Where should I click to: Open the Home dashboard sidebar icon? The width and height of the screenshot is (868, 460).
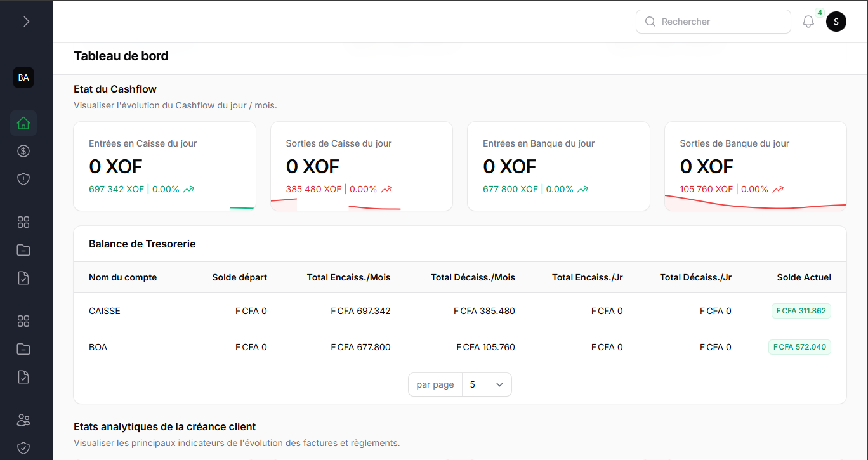[x=23, y=123]
